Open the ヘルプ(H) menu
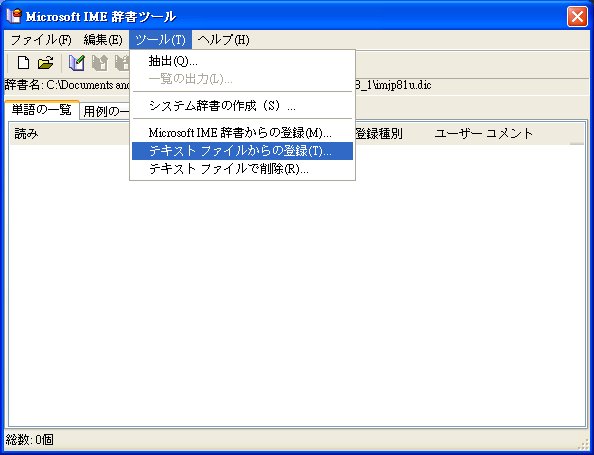The height and width of the screenshot is (455, 594). pos(224,40)
